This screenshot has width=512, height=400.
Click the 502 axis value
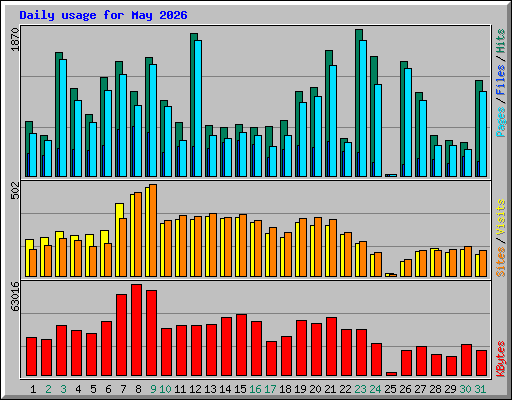pos(15,191)
